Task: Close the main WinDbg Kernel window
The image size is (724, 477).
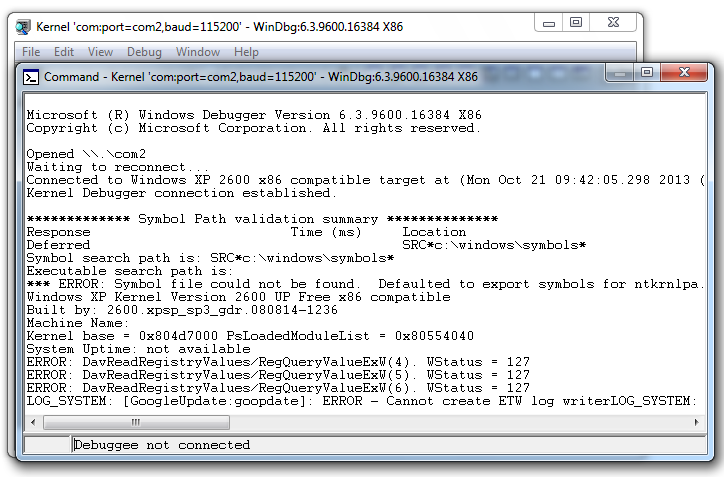Action: [613, 23]
